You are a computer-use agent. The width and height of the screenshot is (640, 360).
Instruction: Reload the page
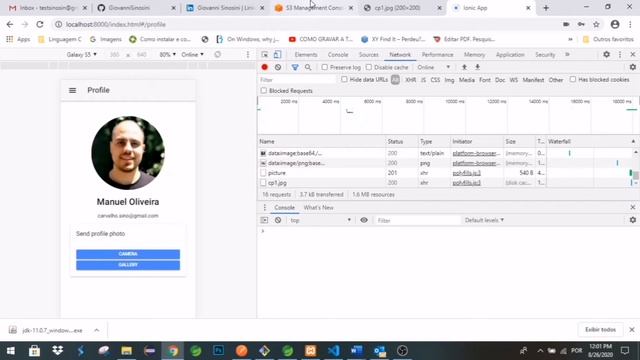(x=40, y=24)
